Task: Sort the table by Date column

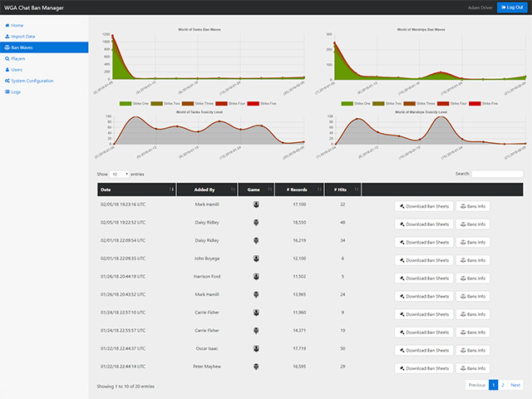Action: 136,190
